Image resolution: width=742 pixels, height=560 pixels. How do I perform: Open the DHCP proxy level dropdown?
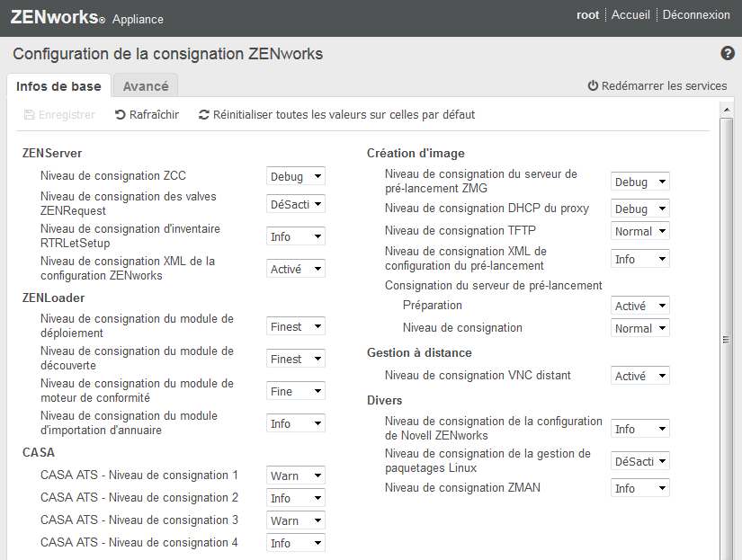point(639,209)
